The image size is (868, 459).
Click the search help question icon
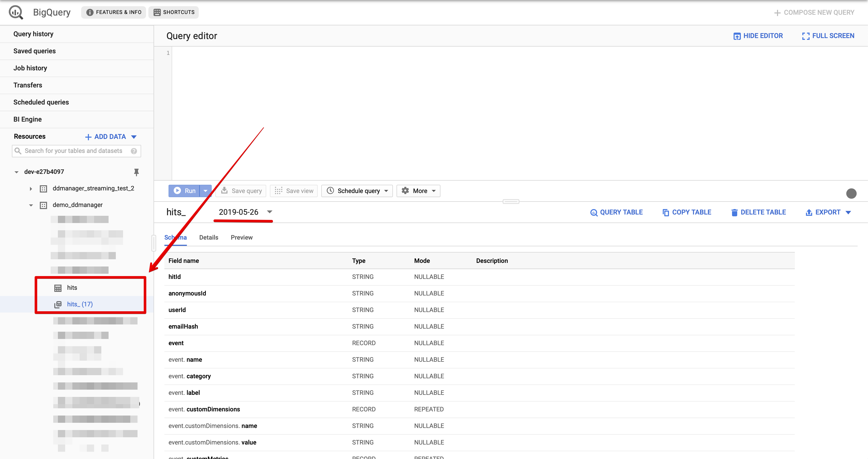(x=134, y=151)
